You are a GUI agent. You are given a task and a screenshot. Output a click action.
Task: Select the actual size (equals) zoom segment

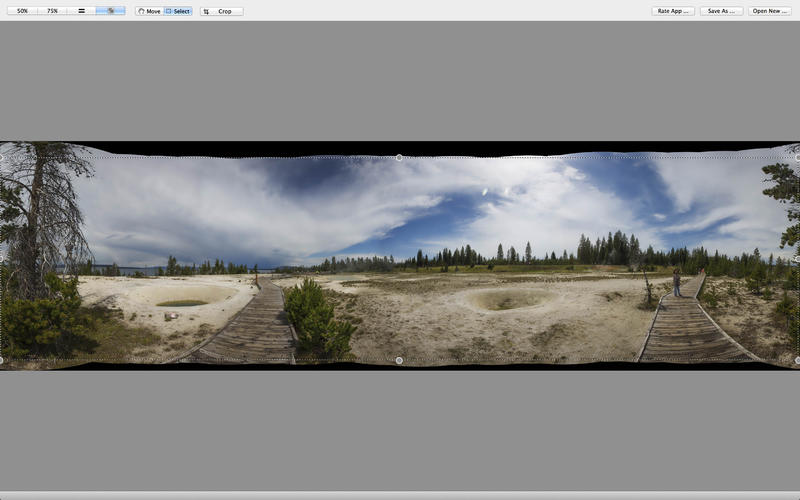point(81,11)
